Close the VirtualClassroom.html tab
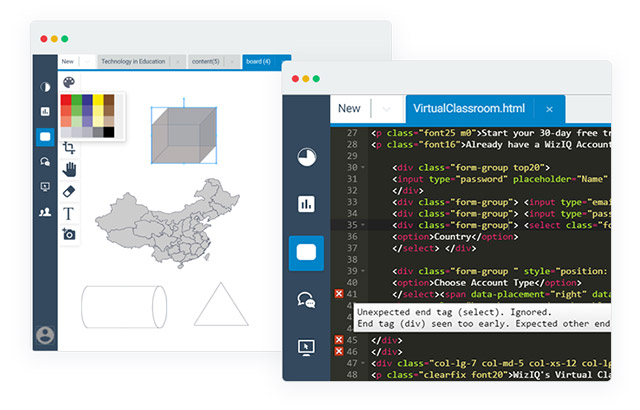 549,109
